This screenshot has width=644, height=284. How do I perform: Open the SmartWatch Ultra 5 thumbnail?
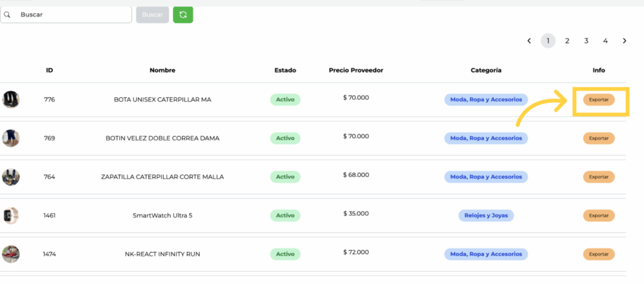[11, 216]
